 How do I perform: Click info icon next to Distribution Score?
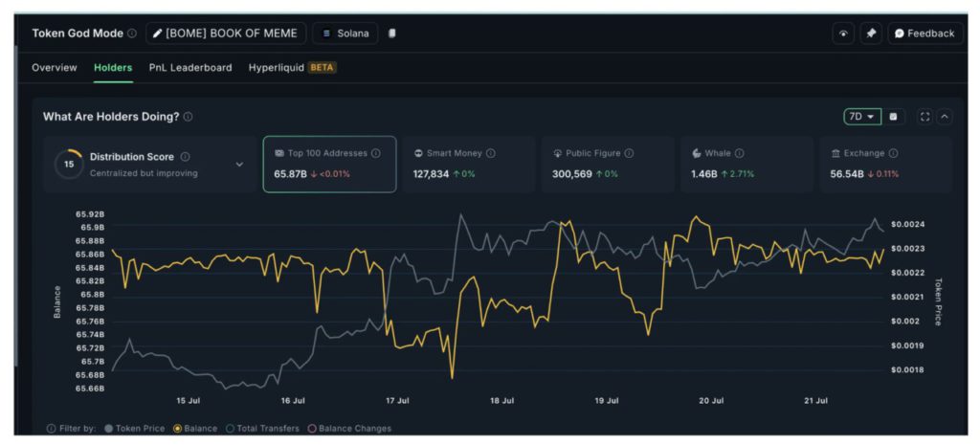[185, 157]
